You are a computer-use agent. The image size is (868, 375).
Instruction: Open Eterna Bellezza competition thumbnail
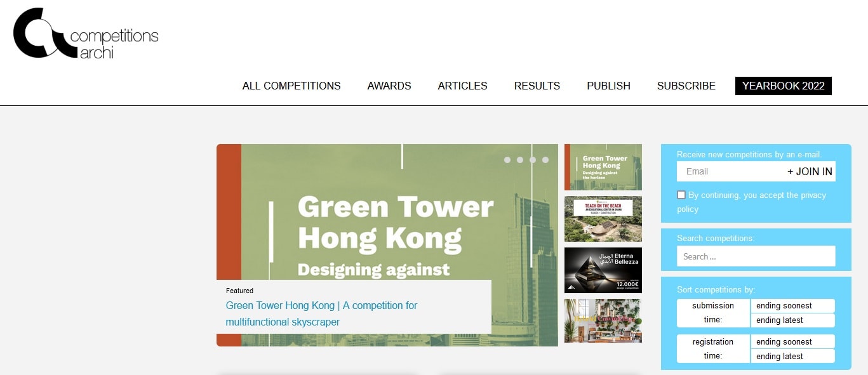coord(603,270)
